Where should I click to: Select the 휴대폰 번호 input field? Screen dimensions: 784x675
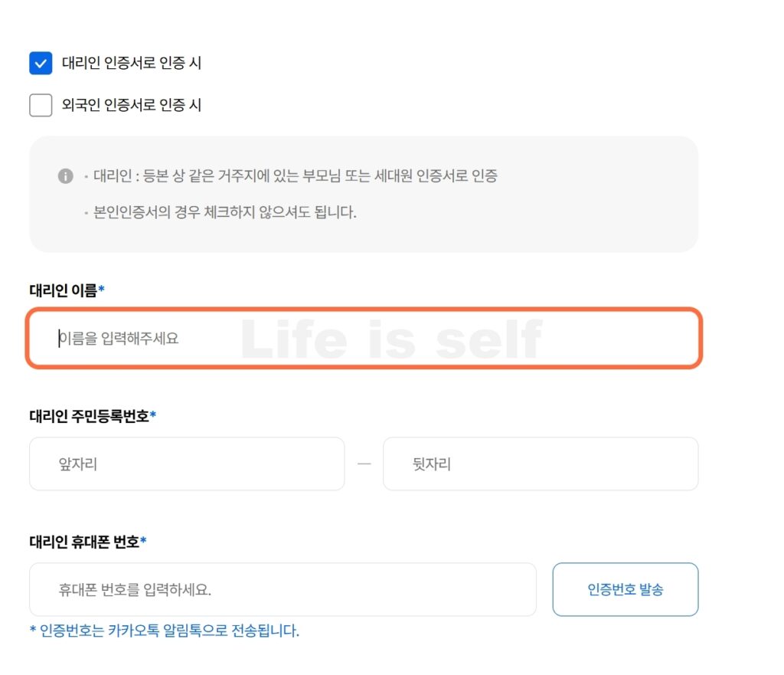click(283, 590)
